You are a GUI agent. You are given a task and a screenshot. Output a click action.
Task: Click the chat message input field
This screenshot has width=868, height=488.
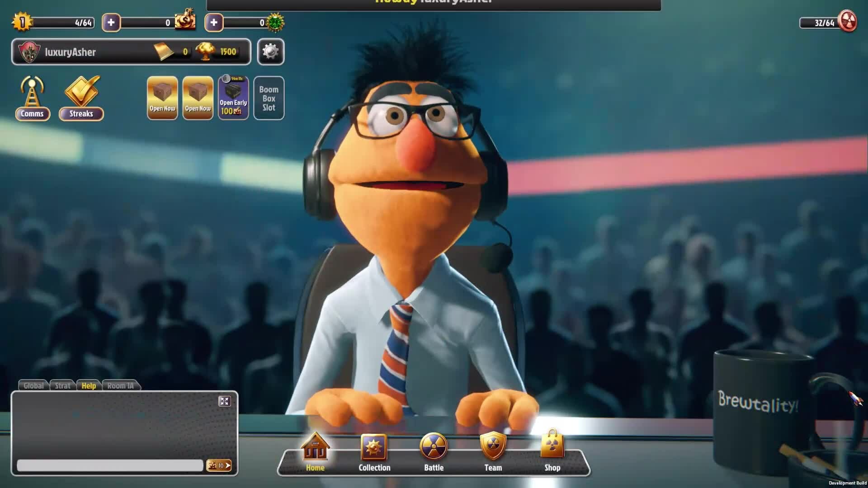point(110,465)
